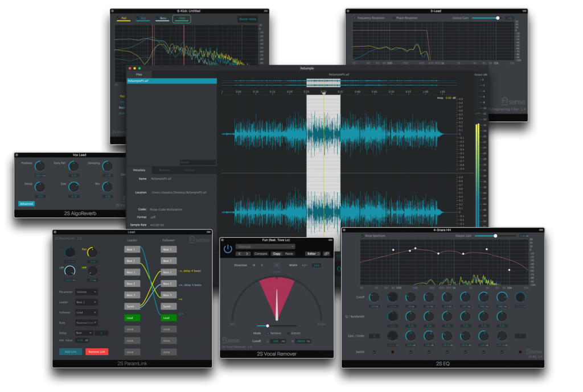Open the Manual preset dropdown in Vocal Remover

265,247
